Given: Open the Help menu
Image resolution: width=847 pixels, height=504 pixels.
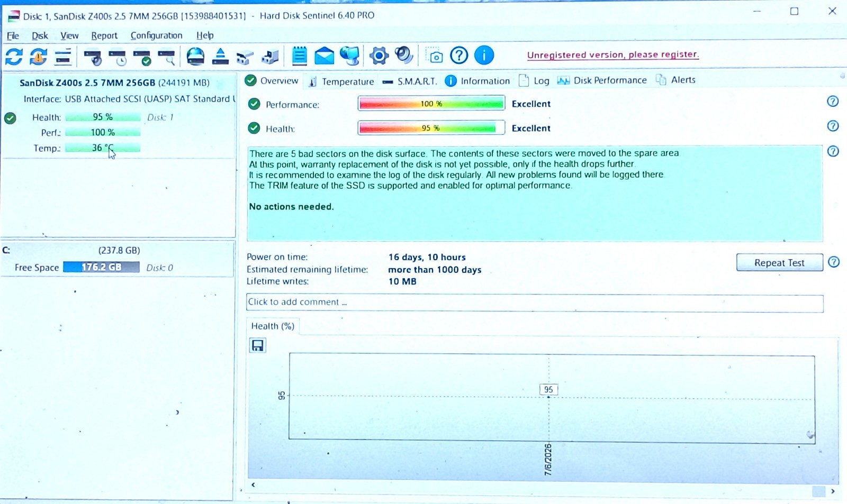Looking at the screenshot, I should click(205, 35).
